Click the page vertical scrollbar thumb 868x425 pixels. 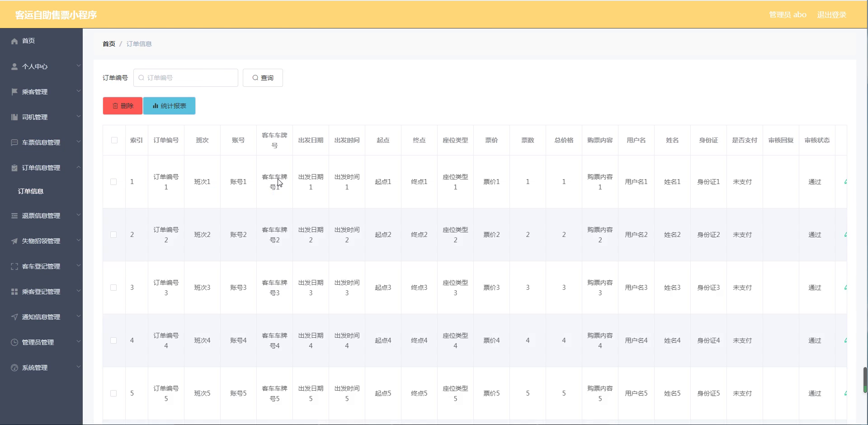coord(865,380)
